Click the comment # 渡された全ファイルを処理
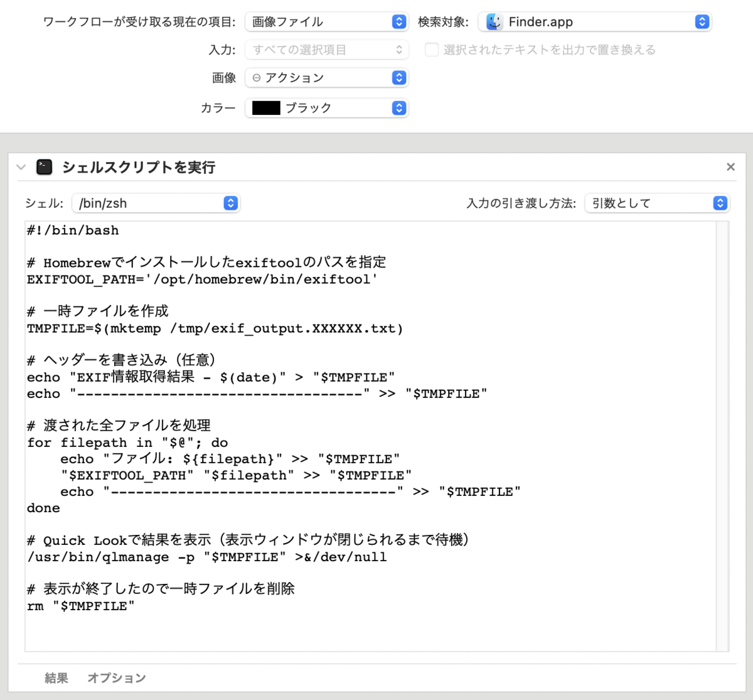 pos(119,425)
